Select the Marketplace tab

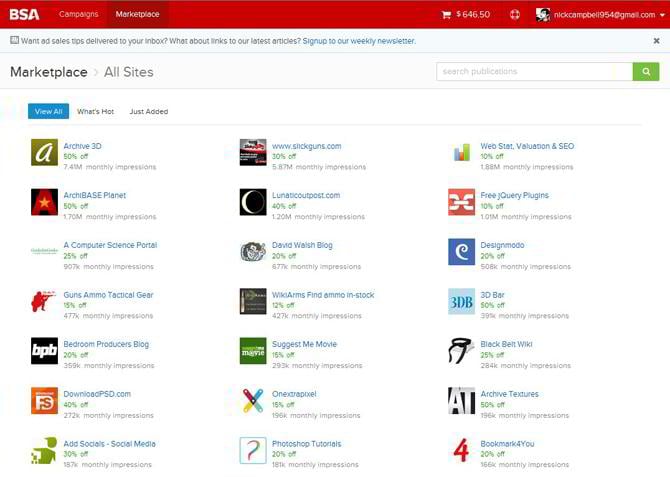(x=137, y=14)
